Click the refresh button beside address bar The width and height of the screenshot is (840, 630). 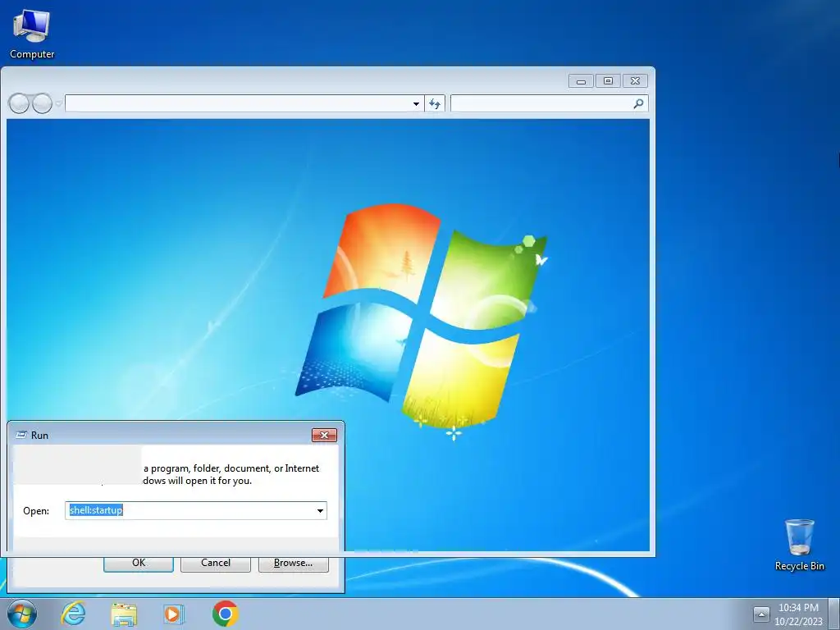(x=435, y=104)
